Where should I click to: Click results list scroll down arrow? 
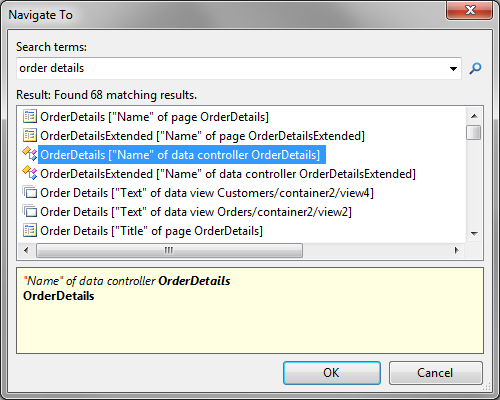point(474,234)
